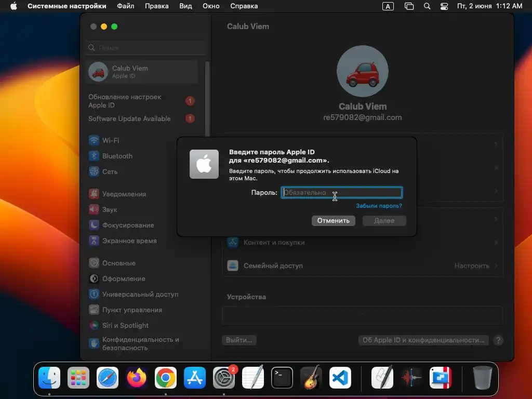Open Software Update Available notice

[142, 118]
